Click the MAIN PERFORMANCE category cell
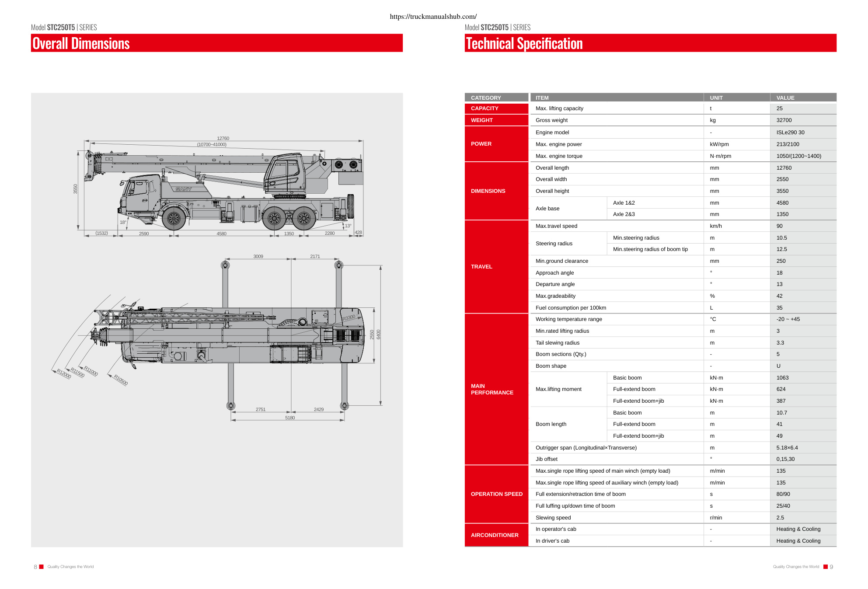Screen dimensions: 868x589 pyautogui.click(x=496, y=389)
